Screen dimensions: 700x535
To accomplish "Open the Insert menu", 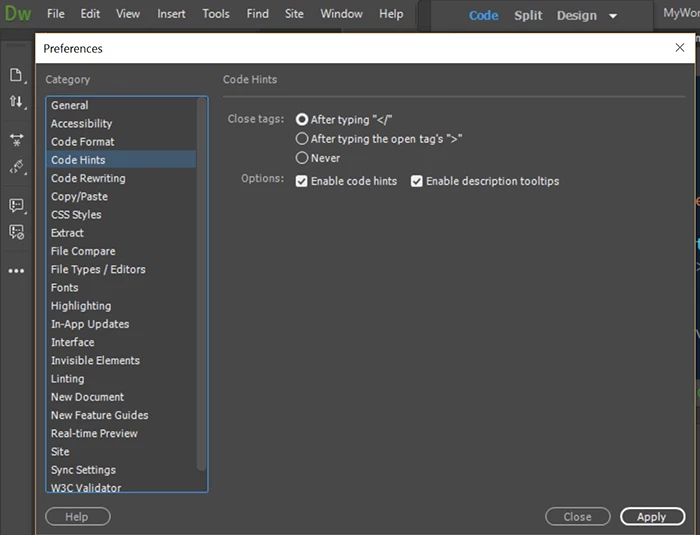I will click(x=171, y=14).
